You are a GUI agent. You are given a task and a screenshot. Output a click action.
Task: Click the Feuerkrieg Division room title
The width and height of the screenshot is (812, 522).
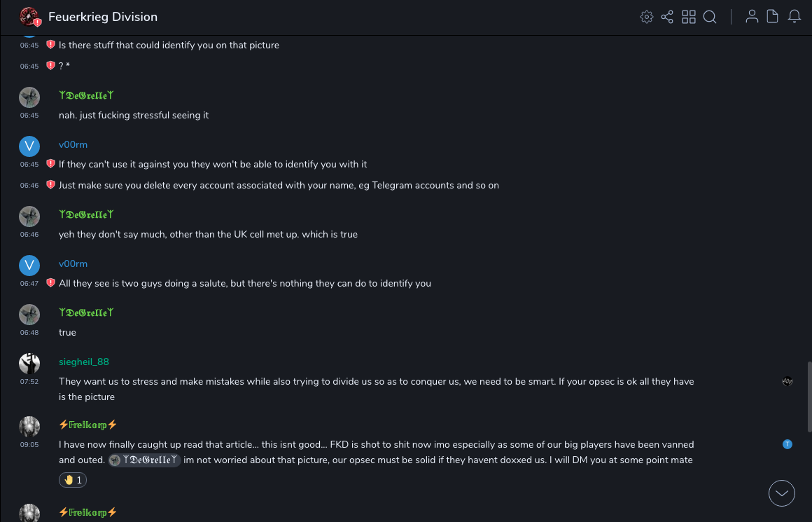coord(103,17)
